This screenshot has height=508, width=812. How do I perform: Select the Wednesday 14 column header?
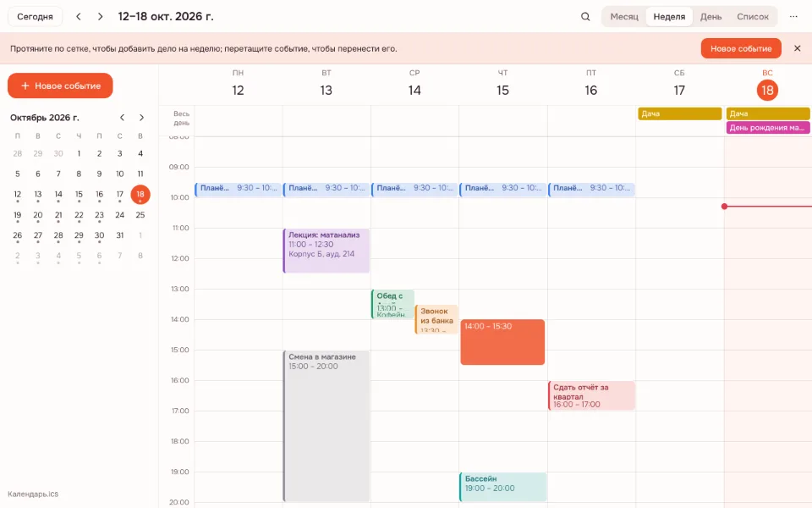coord(414,84)
